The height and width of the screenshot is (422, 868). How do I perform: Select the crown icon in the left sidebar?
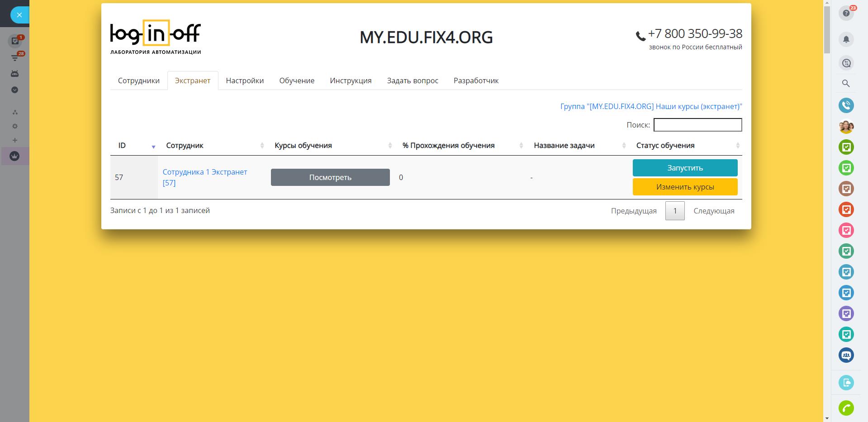point(14,156)
